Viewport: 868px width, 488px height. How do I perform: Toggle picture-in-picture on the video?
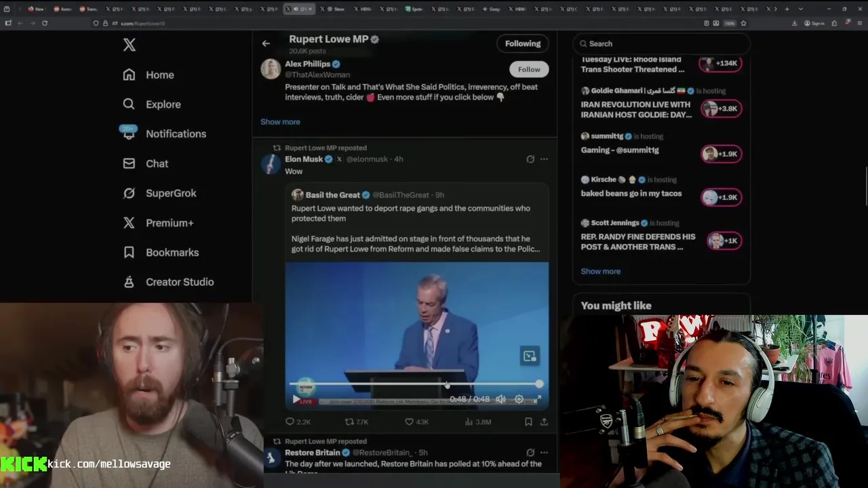(530, 356)
